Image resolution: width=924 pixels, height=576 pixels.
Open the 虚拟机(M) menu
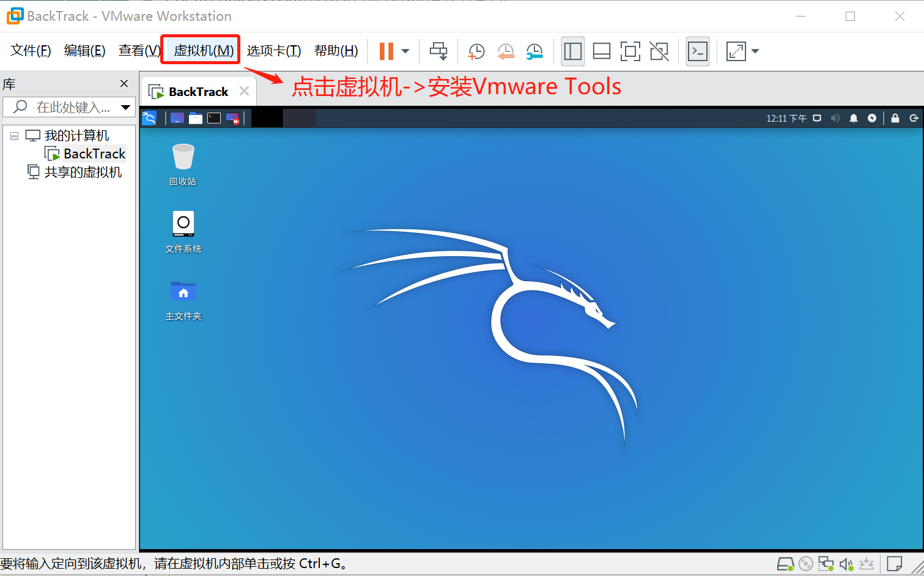(x=203, y=50)
